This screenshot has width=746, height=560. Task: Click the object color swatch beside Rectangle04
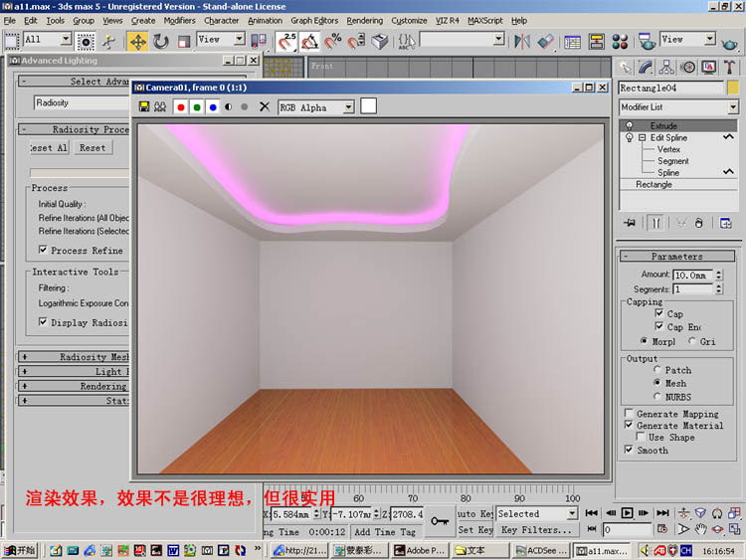[x=733, y=88]
